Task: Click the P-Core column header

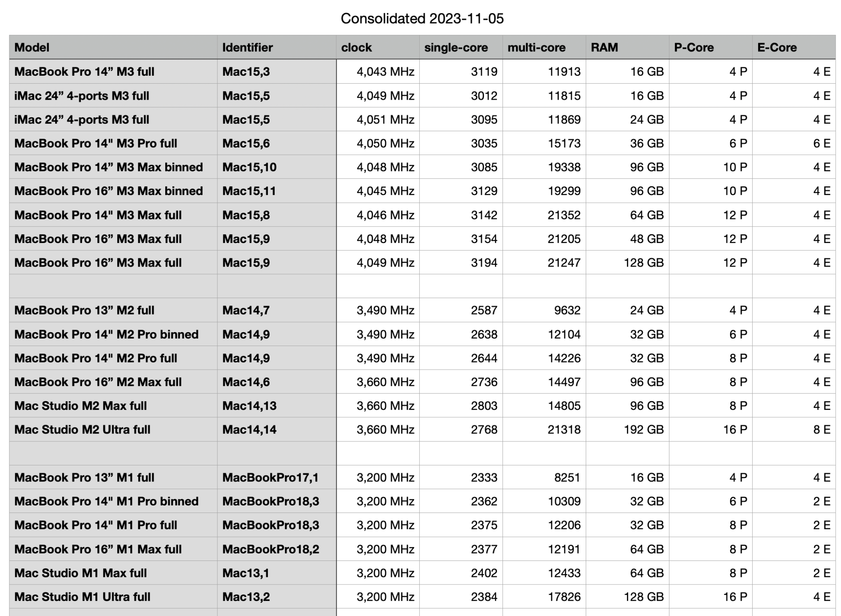Action: (x=694, y=48)
